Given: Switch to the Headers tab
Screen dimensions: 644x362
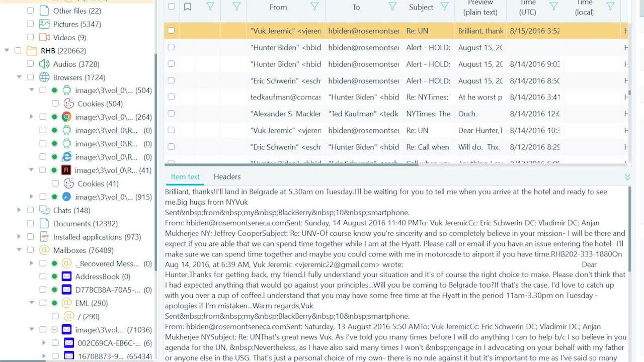Looking at the screenshot, I should [x=227, y=176].
